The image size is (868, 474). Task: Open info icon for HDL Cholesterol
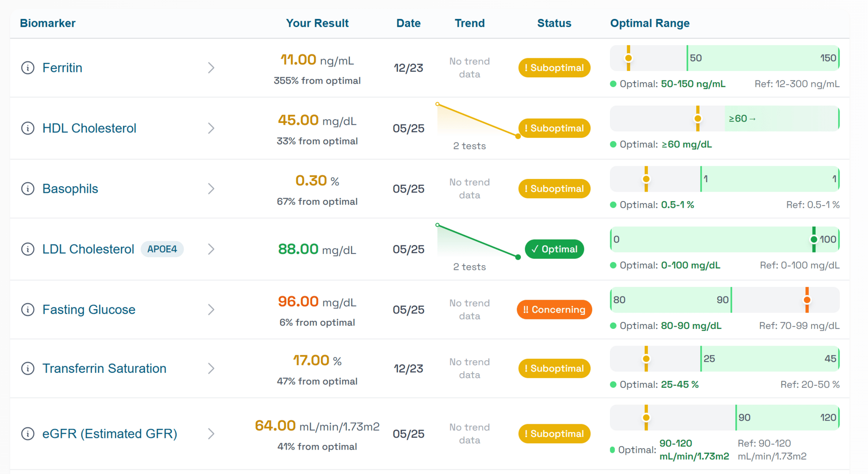(x=28, y=128)
